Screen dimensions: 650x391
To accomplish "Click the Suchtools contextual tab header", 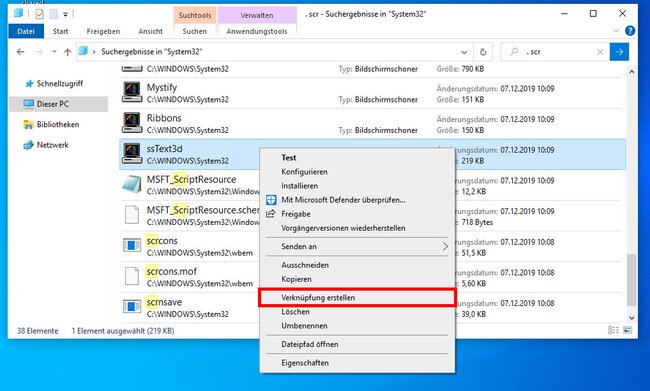I will coord(195,15).
